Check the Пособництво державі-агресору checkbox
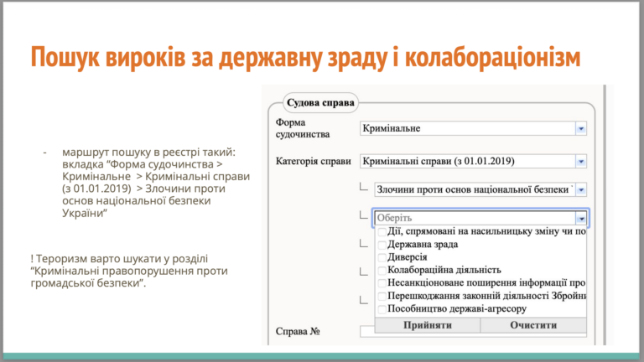Viewport: 644px width, 362px height. click(x=382, y=309)
